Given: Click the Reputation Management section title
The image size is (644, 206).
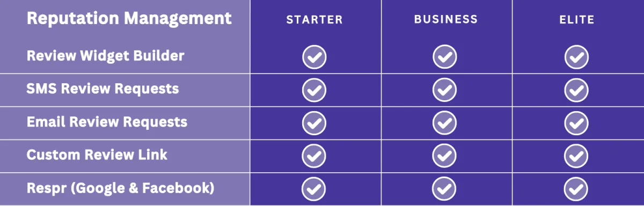Looking at the screenshot, I should 129,19.
